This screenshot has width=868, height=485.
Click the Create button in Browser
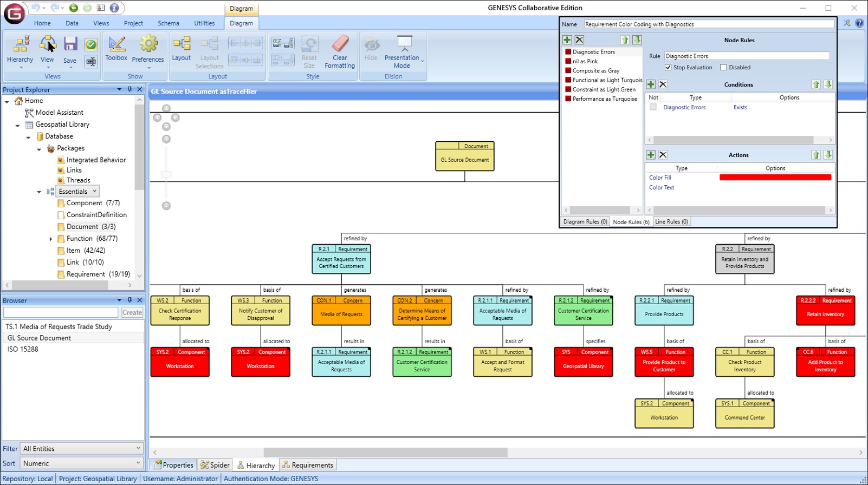pyautogui.click(x=132, y=312)
